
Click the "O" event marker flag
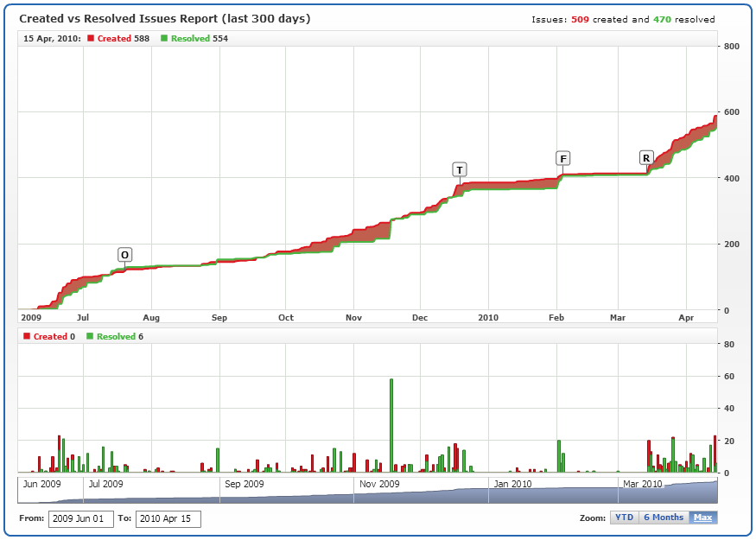point(125,255)
